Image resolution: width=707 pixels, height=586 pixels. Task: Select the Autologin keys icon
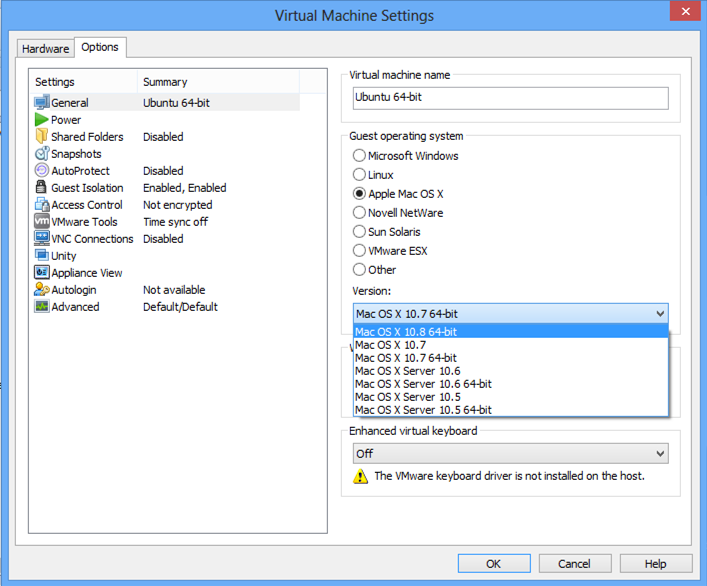coord(42,289)
